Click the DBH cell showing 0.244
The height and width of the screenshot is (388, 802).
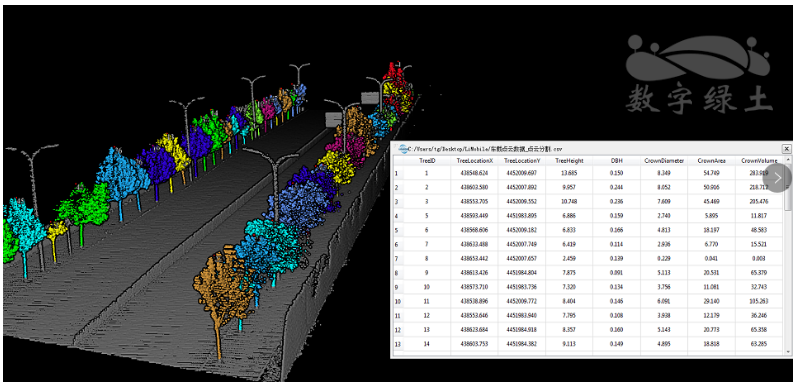tap(616, 187)
